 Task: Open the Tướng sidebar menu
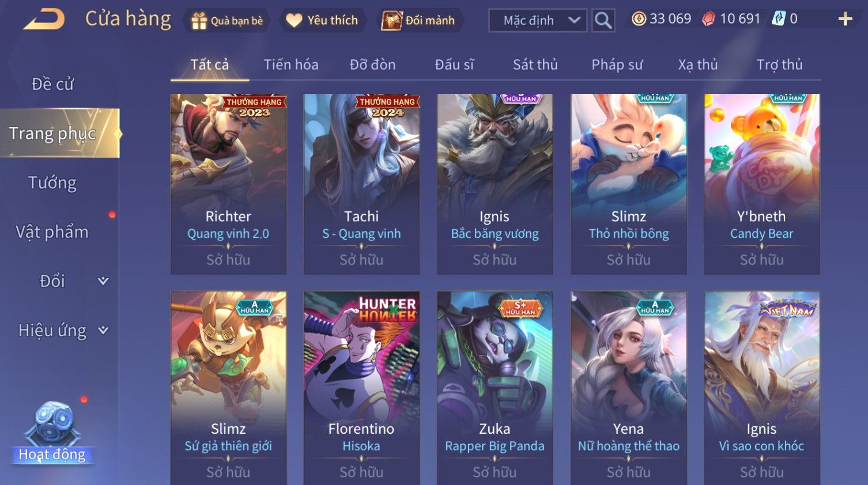(x=52, y=183)
